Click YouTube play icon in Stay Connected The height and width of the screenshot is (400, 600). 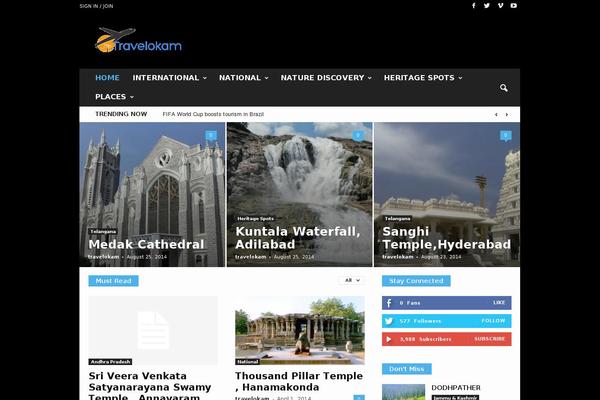pyautogui.click(x=389, y=339)
